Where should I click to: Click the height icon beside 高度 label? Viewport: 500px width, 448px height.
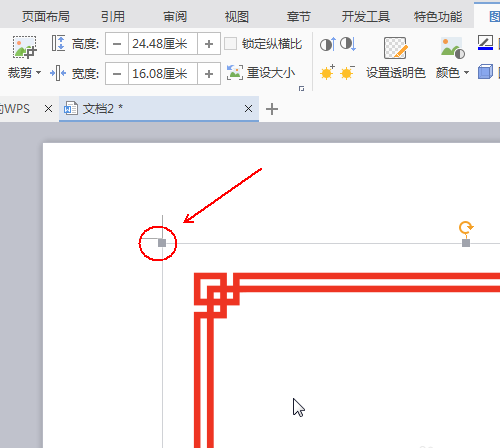pos(58,43)
